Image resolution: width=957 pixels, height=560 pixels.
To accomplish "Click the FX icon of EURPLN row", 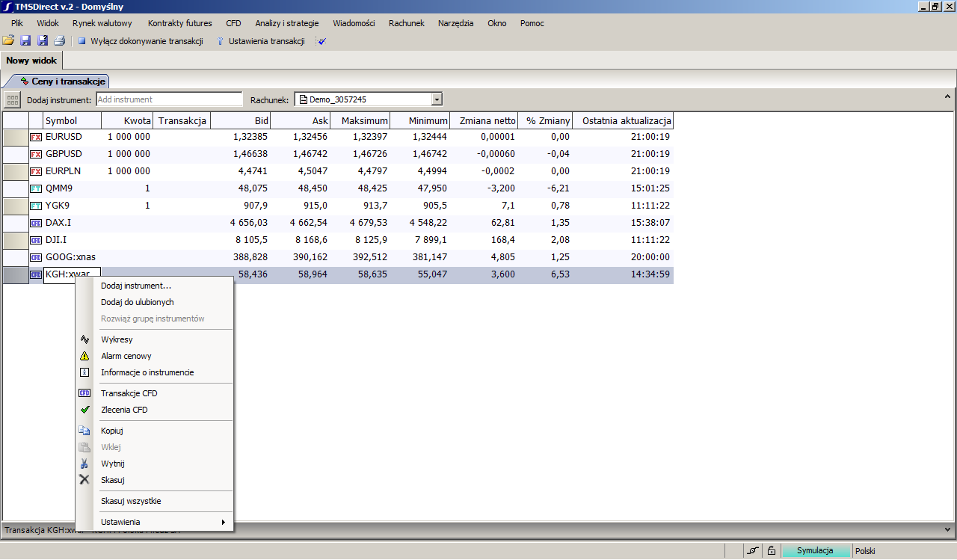I will pyautogui.click(x=36, y=171).
